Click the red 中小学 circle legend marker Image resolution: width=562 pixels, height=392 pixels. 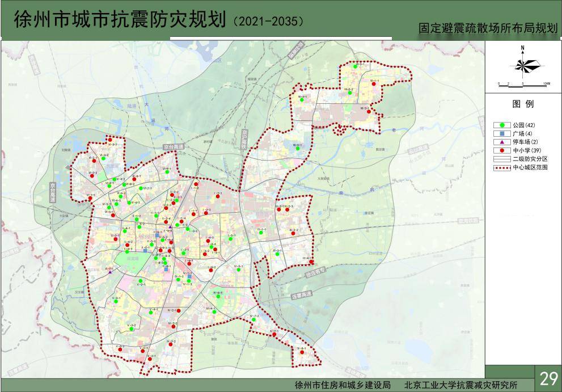pyautogui.click(x=502, y=151)
